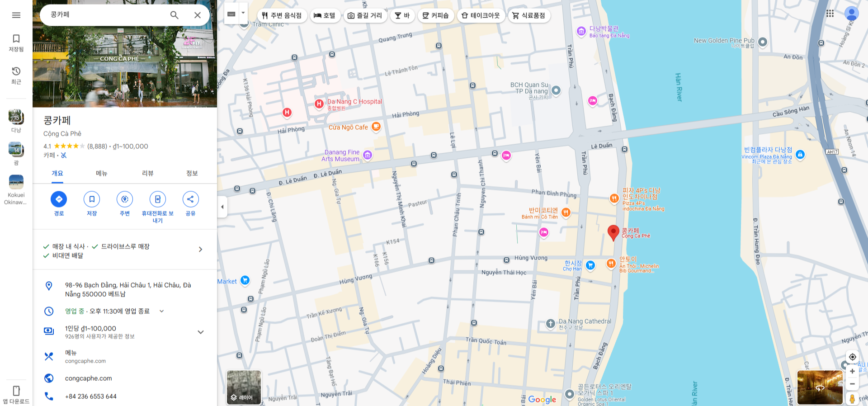
Task: Filter by 즐길 거리 attractions
Action: [x=364, y=15]
